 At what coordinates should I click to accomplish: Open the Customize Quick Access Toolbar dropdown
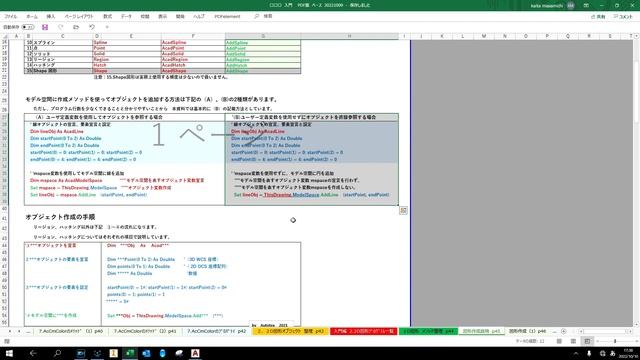click(x=107, y=27)
